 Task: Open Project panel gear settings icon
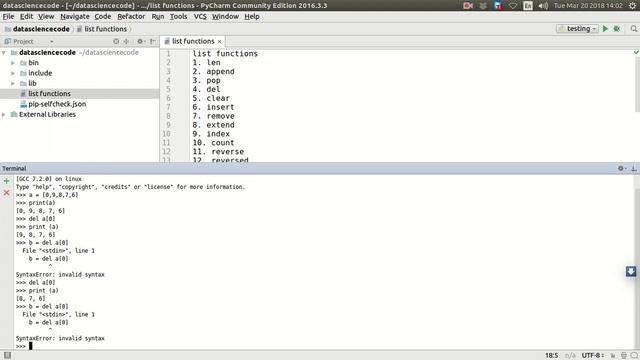(x=140, y=41)
